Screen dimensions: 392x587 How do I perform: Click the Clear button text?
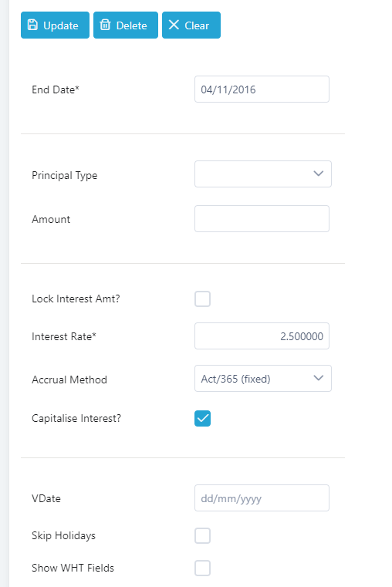pos(197,25)
